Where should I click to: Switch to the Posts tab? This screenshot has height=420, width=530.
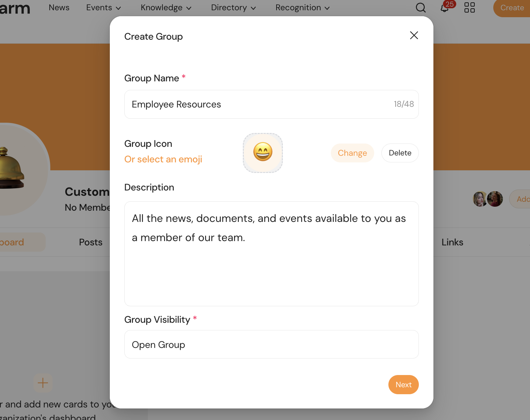(91, 242)
